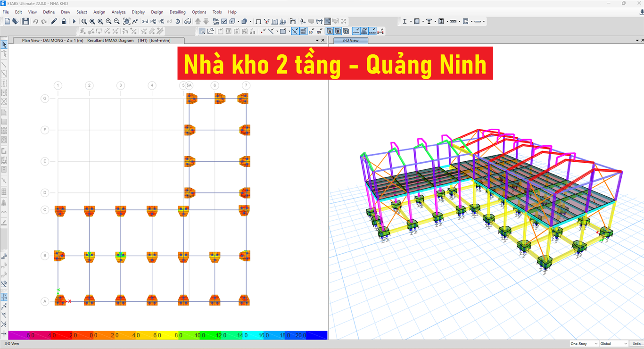
Task: Click the blue 20.0 end of color legend
Action: click(x=316, y=335)
